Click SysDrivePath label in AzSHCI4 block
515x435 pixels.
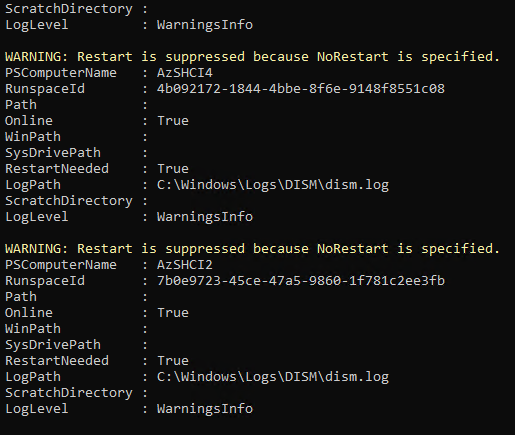click(53, 153)
